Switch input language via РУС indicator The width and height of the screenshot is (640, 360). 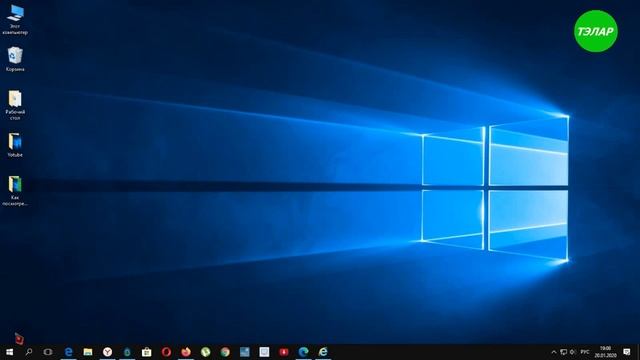[585, 352]
